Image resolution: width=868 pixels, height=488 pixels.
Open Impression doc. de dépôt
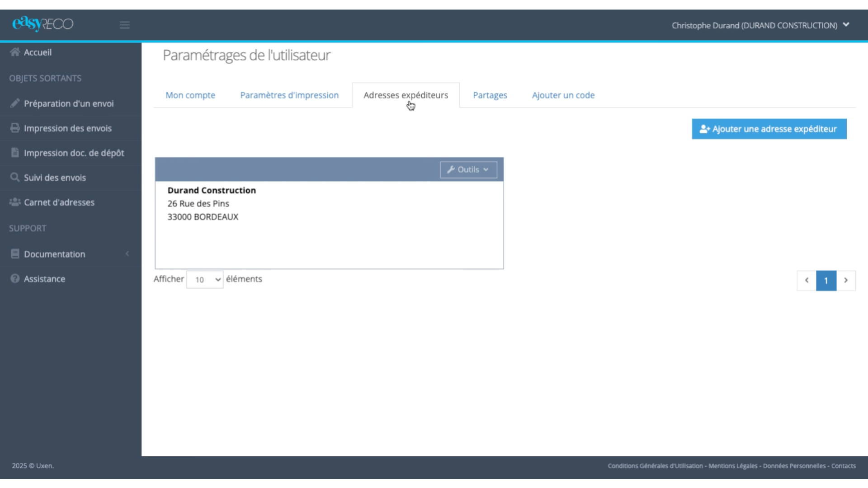point(74,153)
